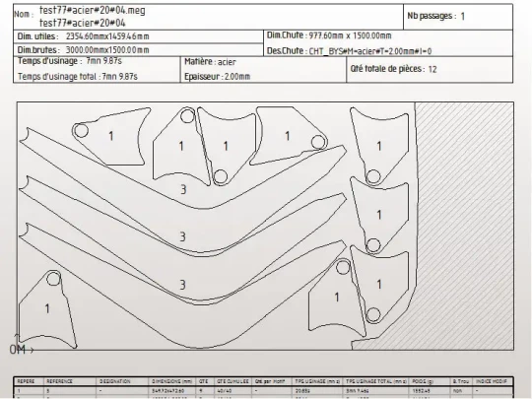Click the Dim. utiles label

click(38, 36)
